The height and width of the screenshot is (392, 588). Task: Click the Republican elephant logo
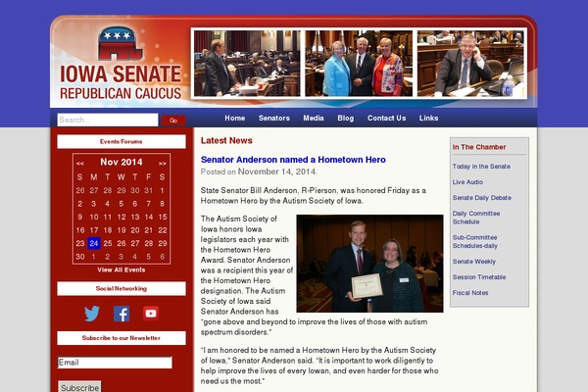(x=120, y=43)
